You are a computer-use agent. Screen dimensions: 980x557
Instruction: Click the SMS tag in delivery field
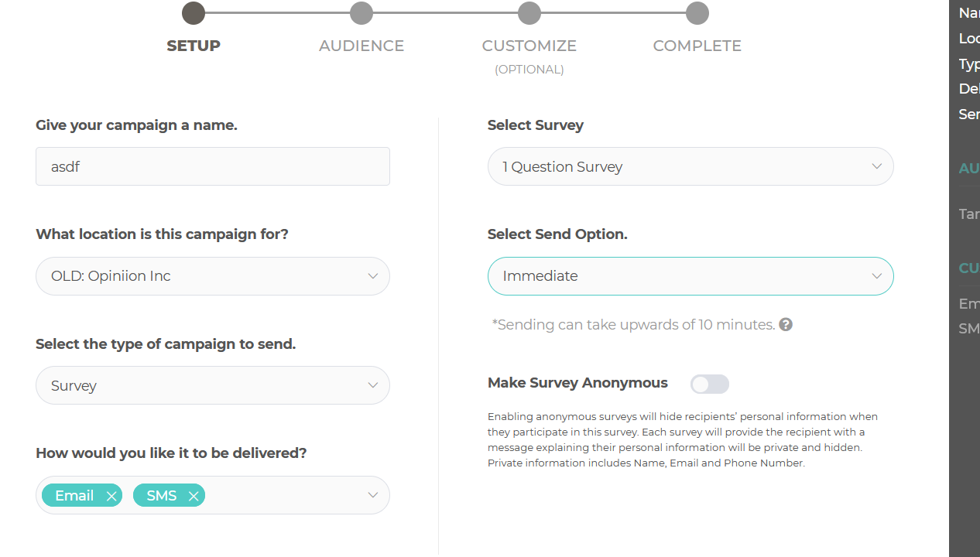162,496
